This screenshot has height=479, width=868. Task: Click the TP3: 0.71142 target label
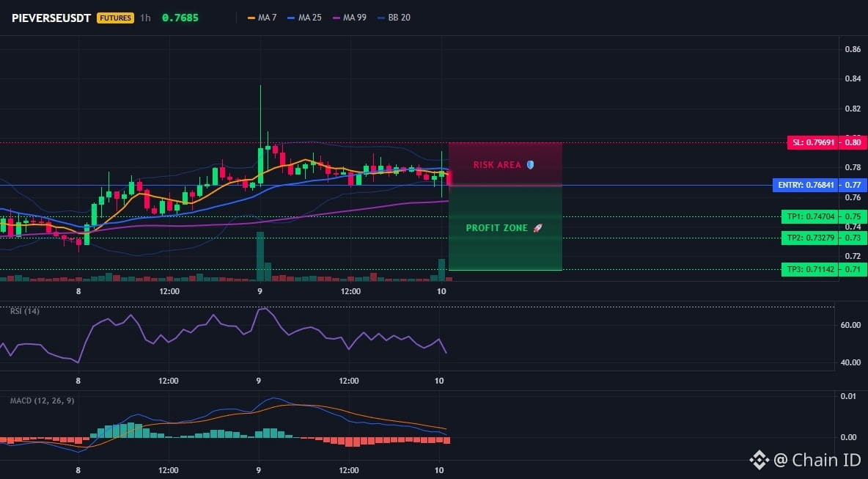click(x=810, y=270)
